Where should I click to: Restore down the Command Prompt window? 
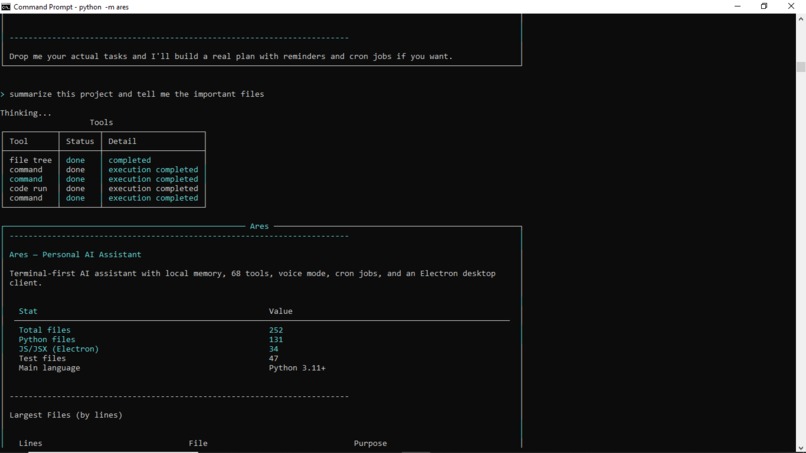(x=764, y=6)
